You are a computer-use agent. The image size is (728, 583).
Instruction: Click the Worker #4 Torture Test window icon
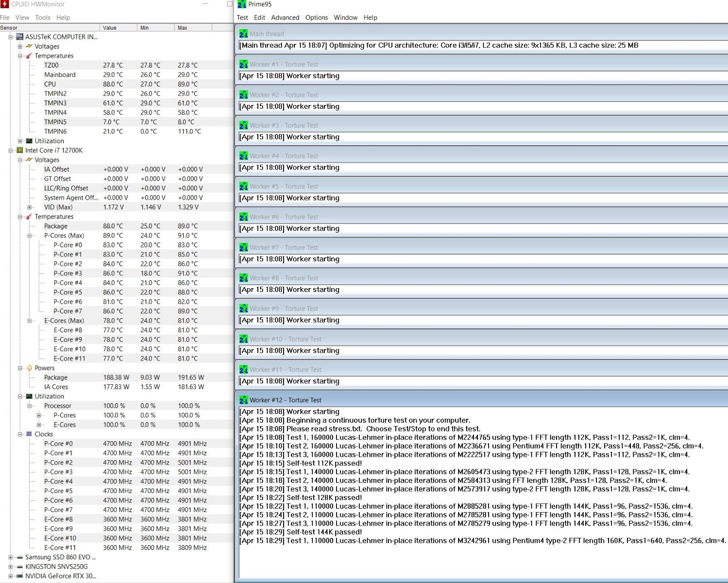[x=243, y=156]
